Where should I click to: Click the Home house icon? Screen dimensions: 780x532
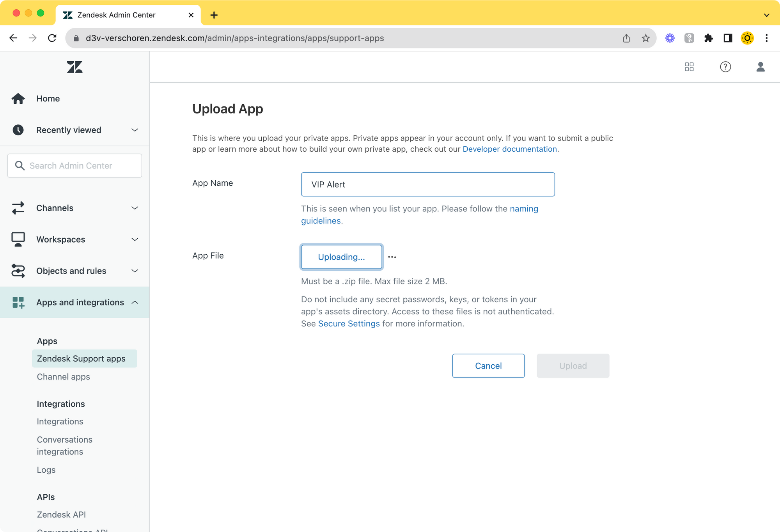pyautogui.click(x=18, y=99)
